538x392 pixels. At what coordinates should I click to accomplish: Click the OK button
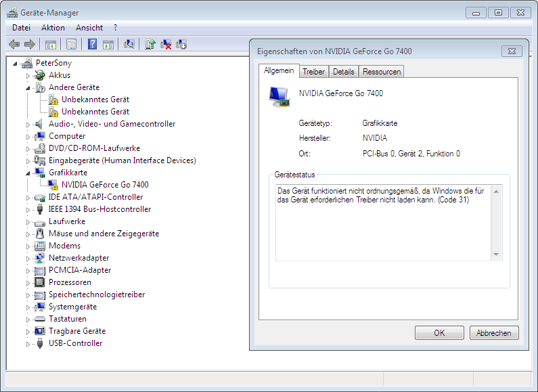(439, 332)
